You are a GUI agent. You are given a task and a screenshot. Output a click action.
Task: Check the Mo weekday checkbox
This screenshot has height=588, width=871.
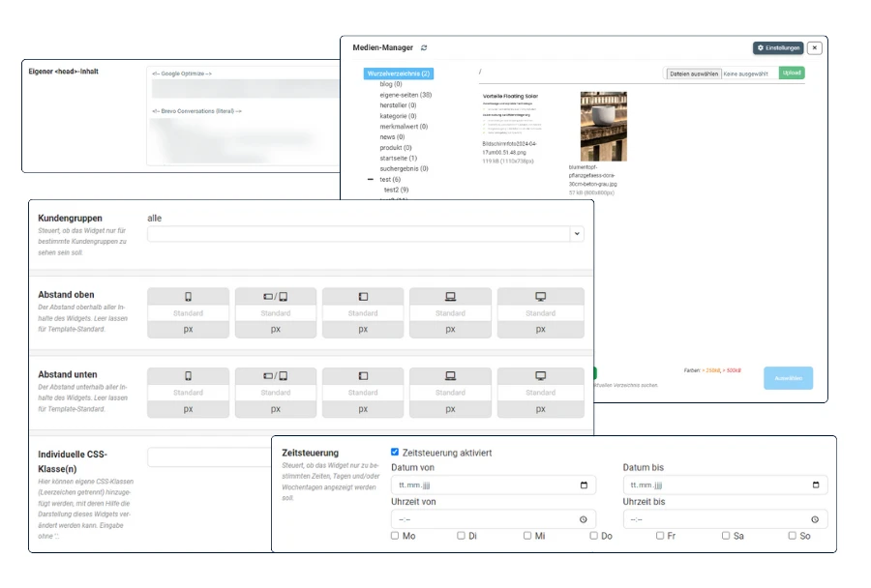click(x=395, y=535)
